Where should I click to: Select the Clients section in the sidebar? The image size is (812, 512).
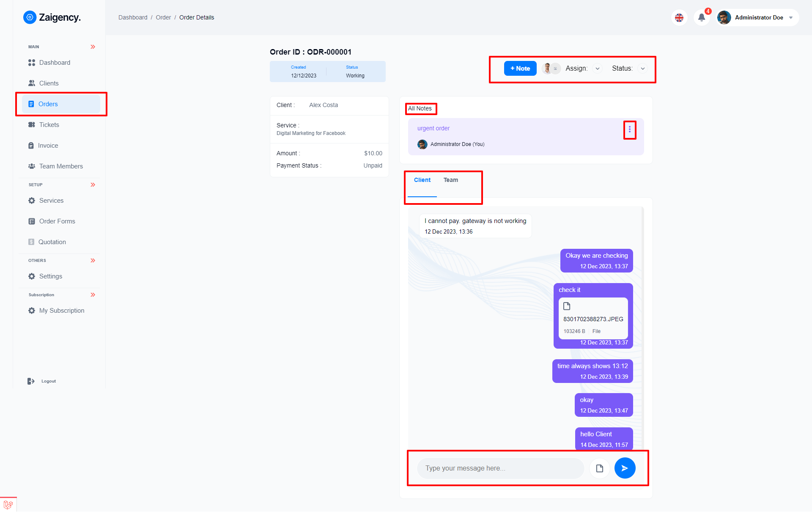coord(49,83)
